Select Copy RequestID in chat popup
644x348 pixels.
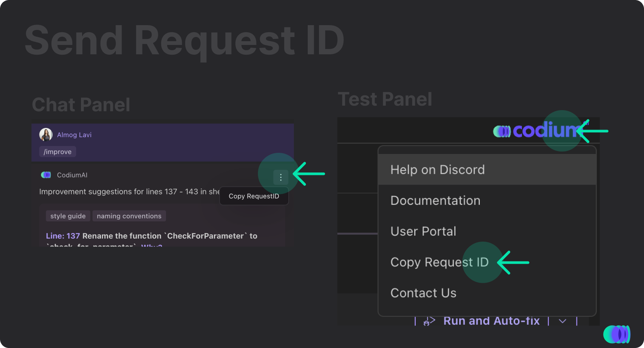coord(254,196)
